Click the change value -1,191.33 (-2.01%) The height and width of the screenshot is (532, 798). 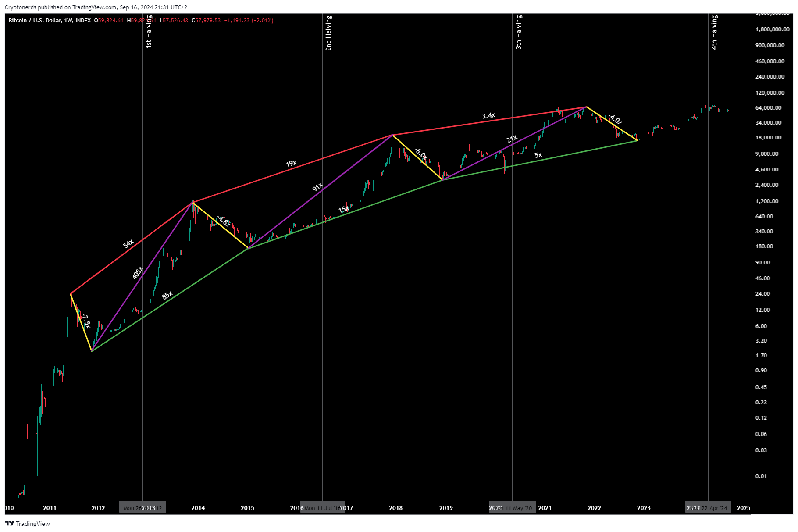pos(249,21)
